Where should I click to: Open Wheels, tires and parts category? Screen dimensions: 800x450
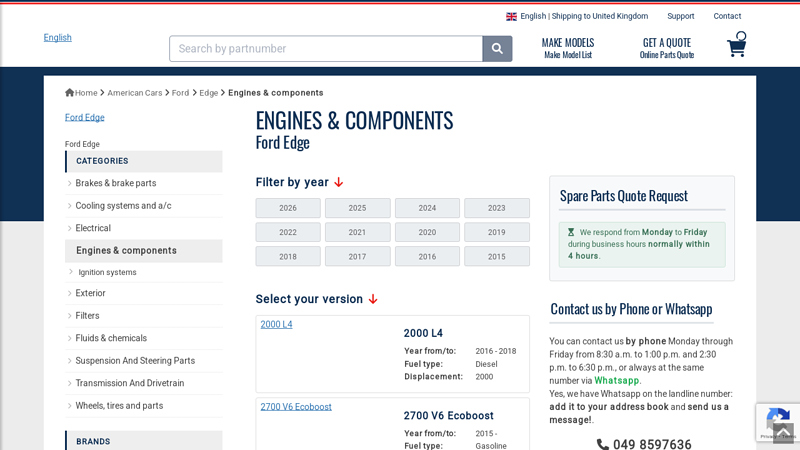tap(119, 406)
